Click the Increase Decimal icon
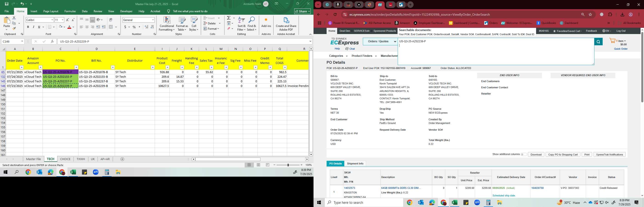 (x=146, y=27)
